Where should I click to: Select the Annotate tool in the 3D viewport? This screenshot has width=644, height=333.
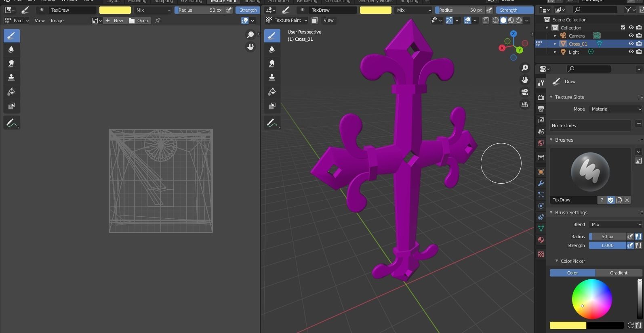click(272, 123)
